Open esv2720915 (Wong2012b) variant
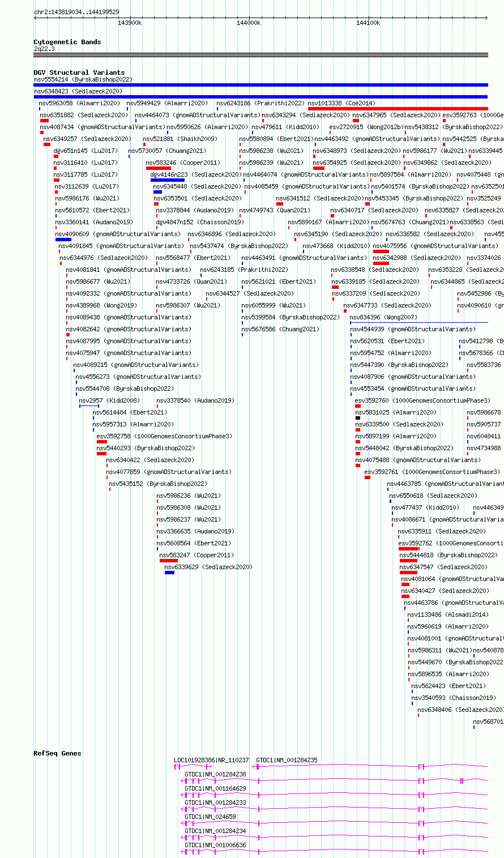Viewport: 504px width, 858px height. [x=366, y=127]
